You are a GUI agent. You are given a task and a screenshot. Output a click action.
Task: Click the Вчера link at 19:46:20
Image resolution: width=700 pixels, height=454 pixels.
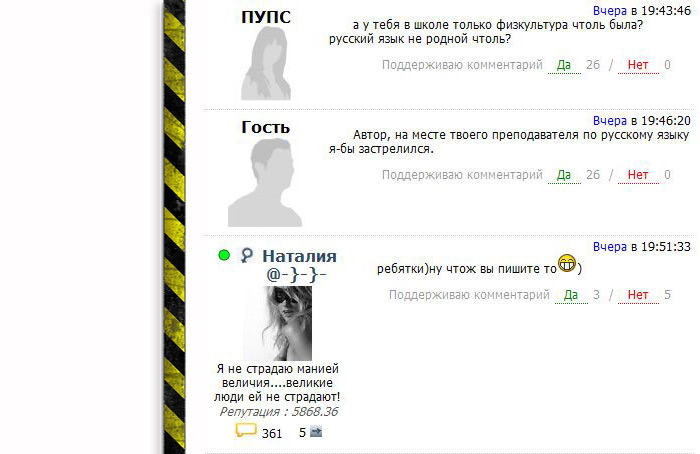[610, 121]
